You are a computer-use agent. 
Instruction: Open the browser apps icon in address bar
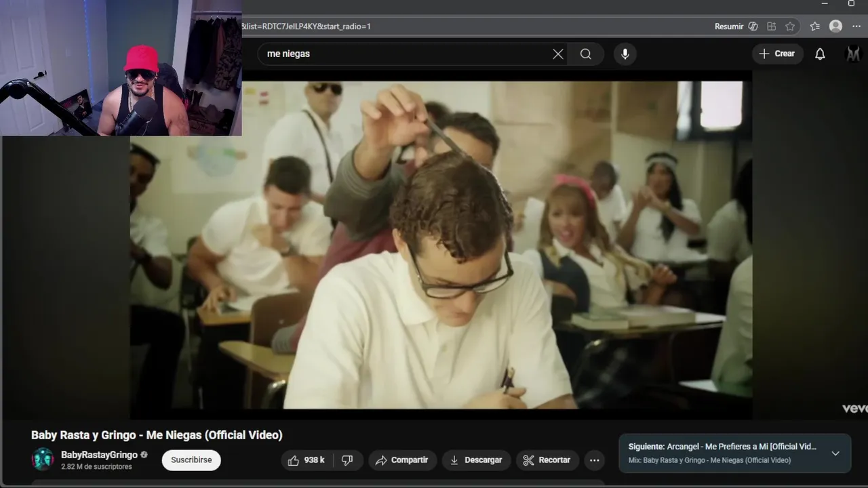772,26
